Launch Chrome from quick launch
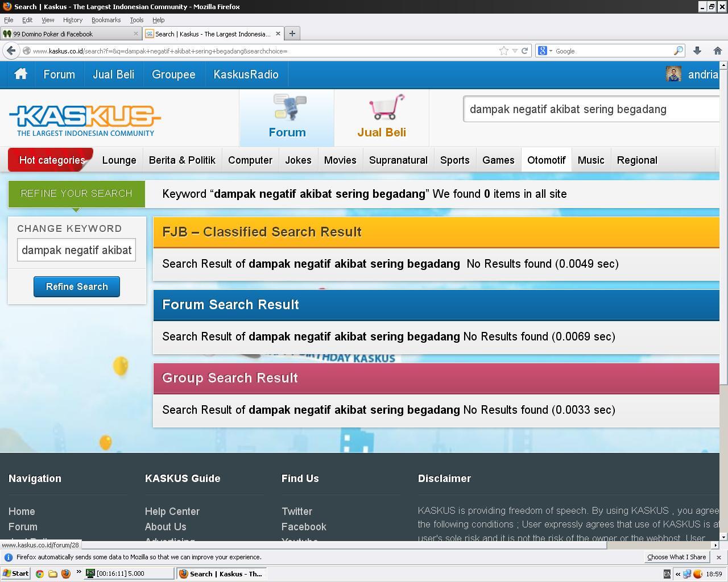 (x=40, y=573)
